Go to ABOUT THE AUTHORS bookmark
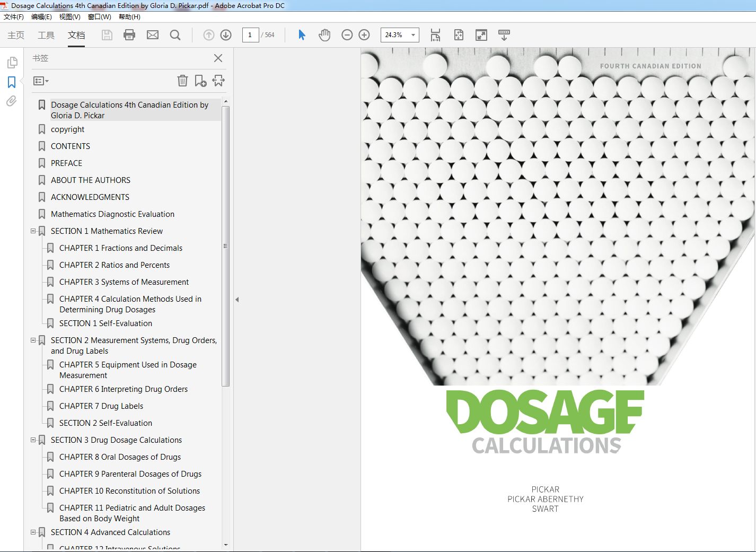Screen dimensions: 756x552 click(91, 180)
